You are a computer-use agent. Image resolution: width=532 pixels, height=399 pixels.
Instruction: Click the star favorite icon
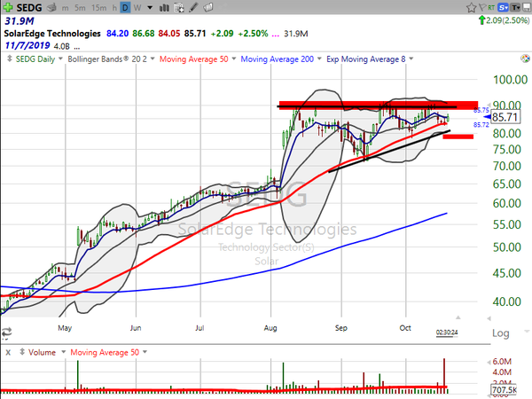point(471,7)
